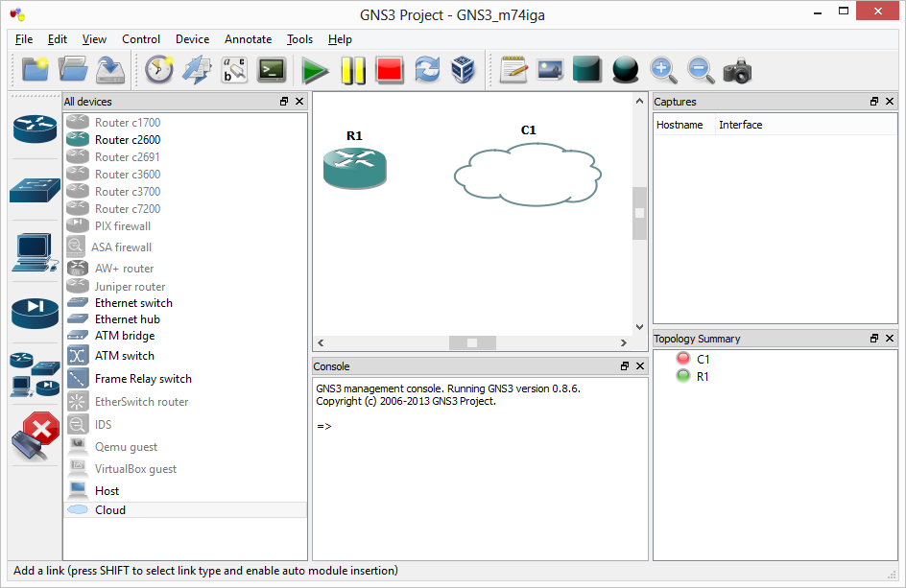Open the File menu
This screenshot has height=588, width=906.
[24, 39]
